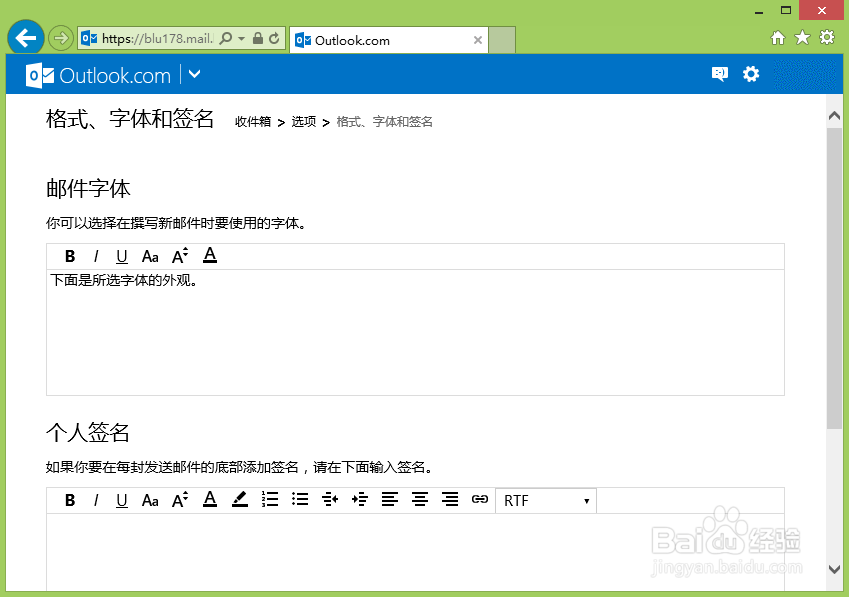Open the font color picker in signature toolbar

[x=210, y=500]
